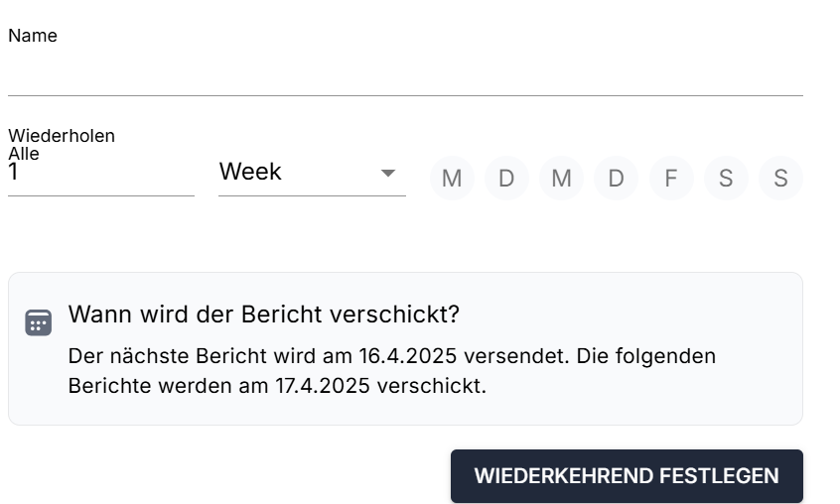Toggle the Monday (first M) day button
Screen dimensions: 840x504
(x=452, y=179)
